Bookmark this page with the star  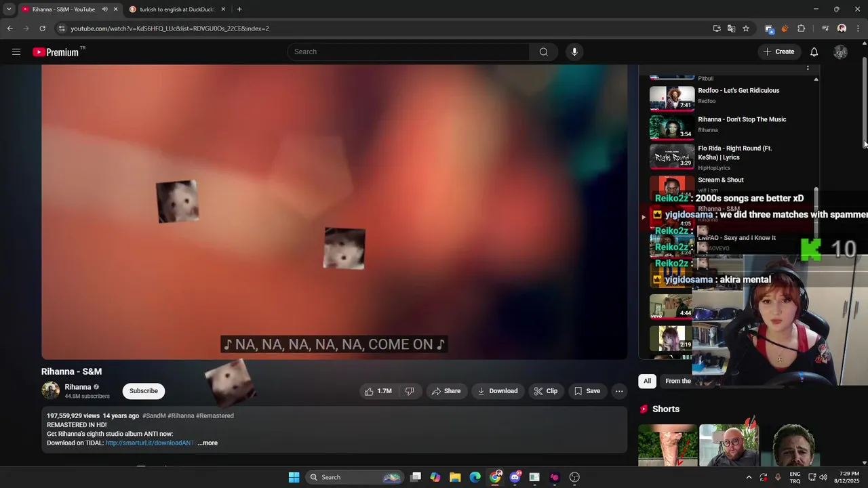click(x=746, y=28)
